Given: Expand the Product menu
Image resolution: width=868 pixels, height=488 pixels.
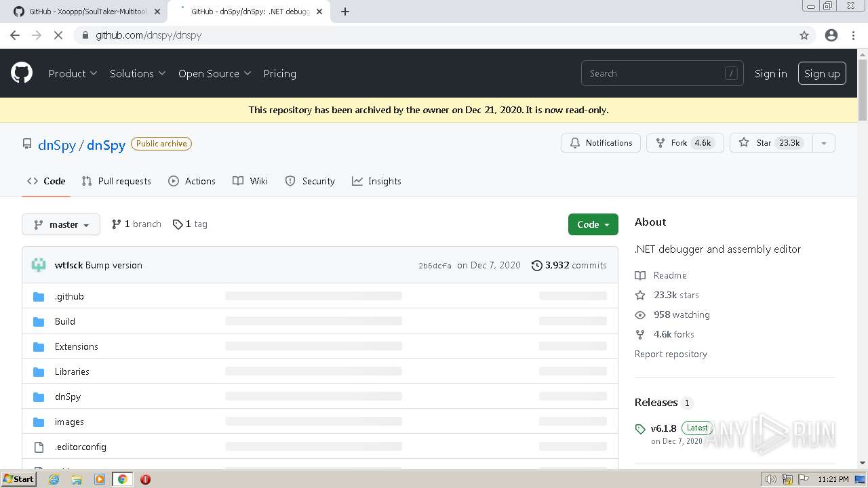Looking at the screenshot, I should click(73, 73).
